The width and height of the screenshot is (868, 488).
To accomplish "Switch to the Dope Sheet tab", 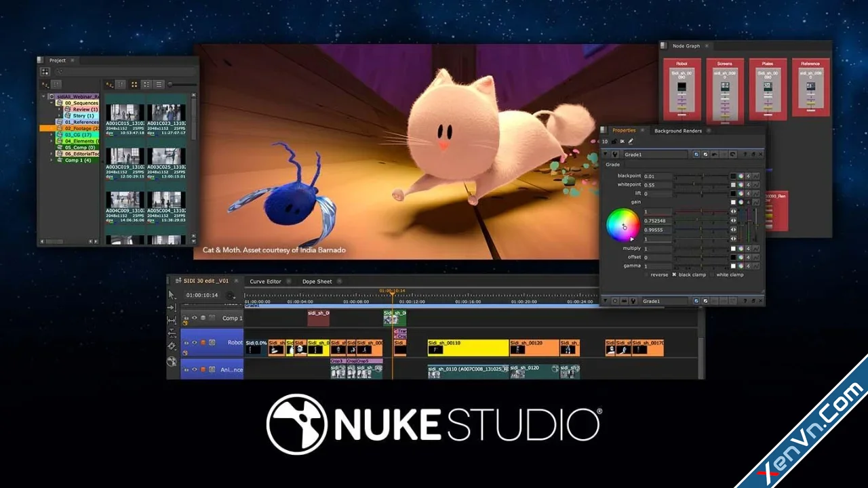I will (x=317, y=281).
